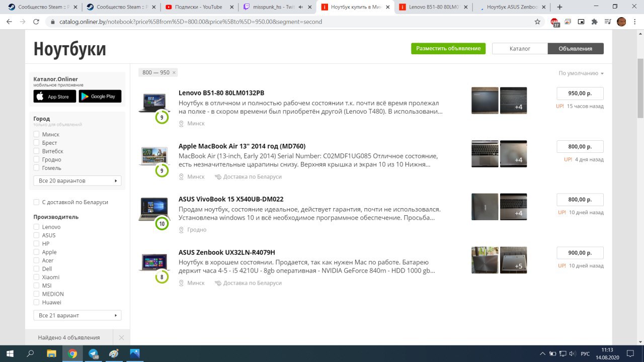Bookmark this page with the star icon

tap(537, 22)
